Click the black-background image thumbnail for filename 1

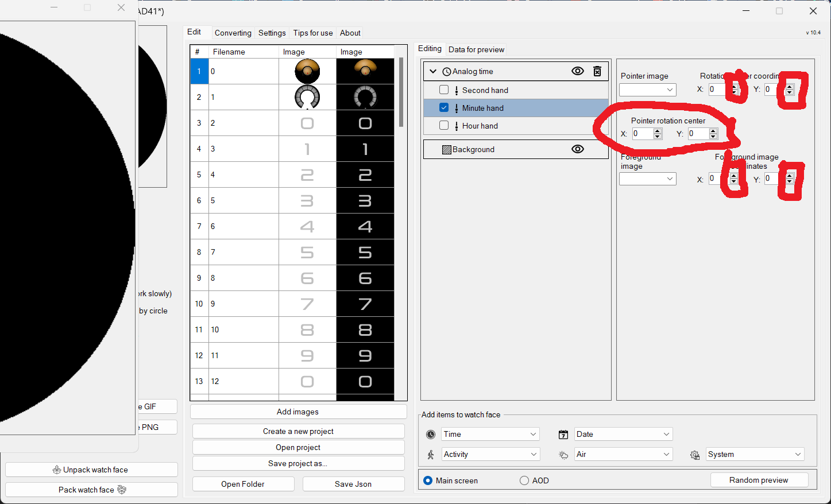click(x=365, y=97)
